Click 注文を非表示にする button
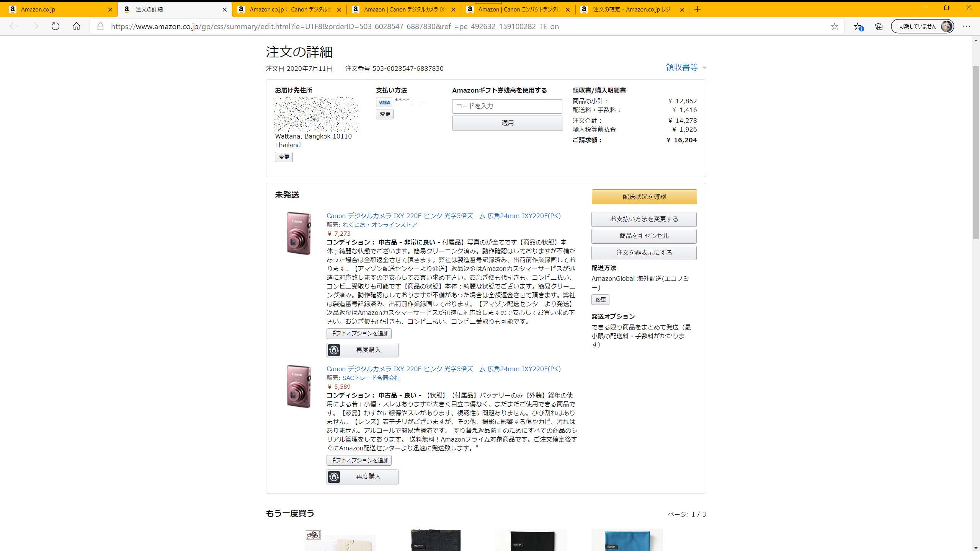The image size is (980, 551). 644,253
